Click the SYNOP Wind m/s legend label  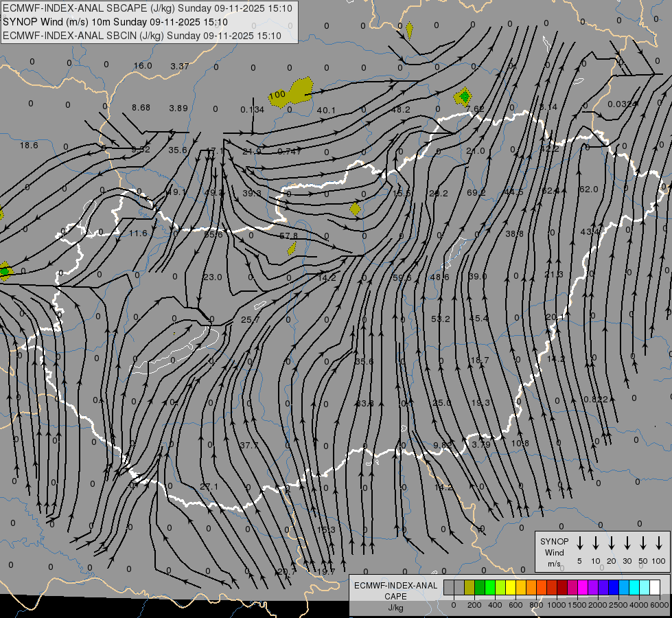(554, 552)
